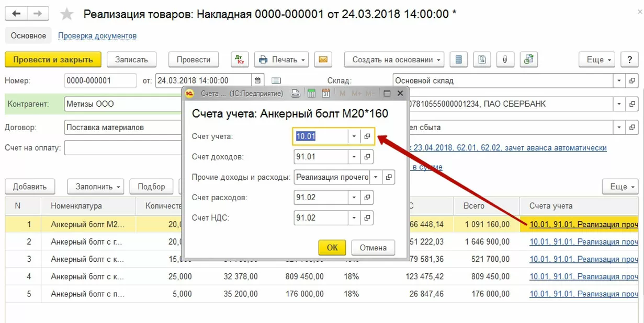Go back with the left arrow button
Image resolution: width=644 pixels, height=323 pixels.
[16, 14]
